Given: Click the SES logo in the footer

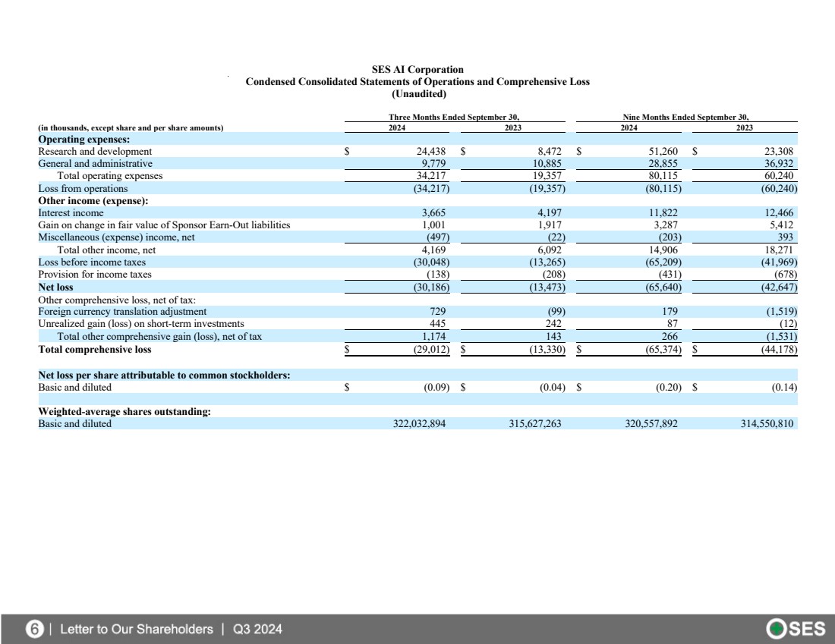Looking at the screenshot, I should 796,629.
